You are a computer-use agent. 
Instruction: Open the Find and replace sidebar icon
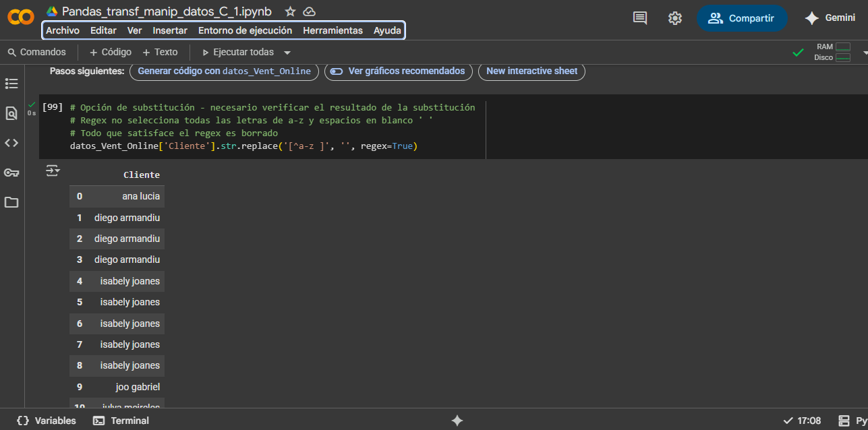(x=11, y=113)
